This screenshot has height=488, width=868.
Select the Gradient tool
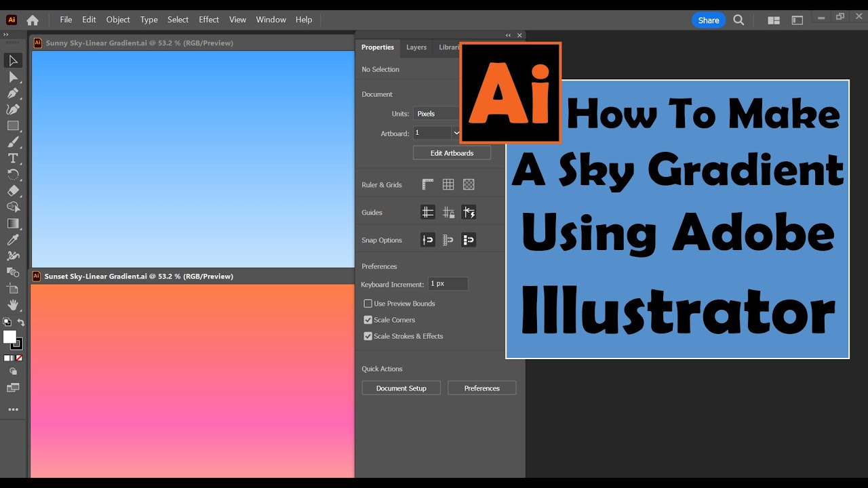click(13, 223)
